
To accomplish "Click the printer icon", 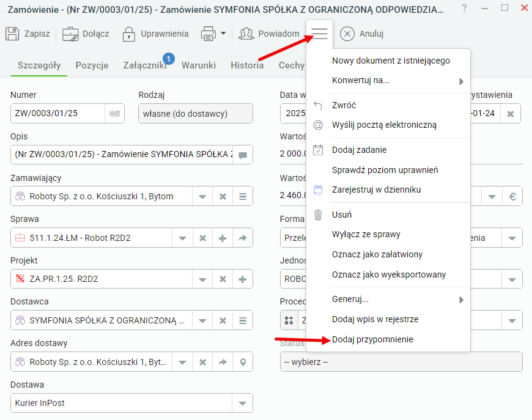I will point(209,34).
